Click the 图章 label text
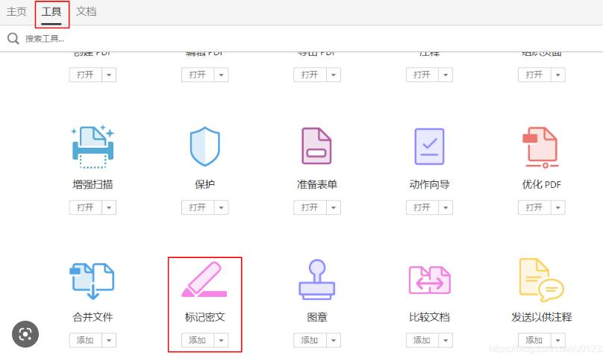Image resolution: width=603 pixels, height=364 pixels. (x=317, y=317)
